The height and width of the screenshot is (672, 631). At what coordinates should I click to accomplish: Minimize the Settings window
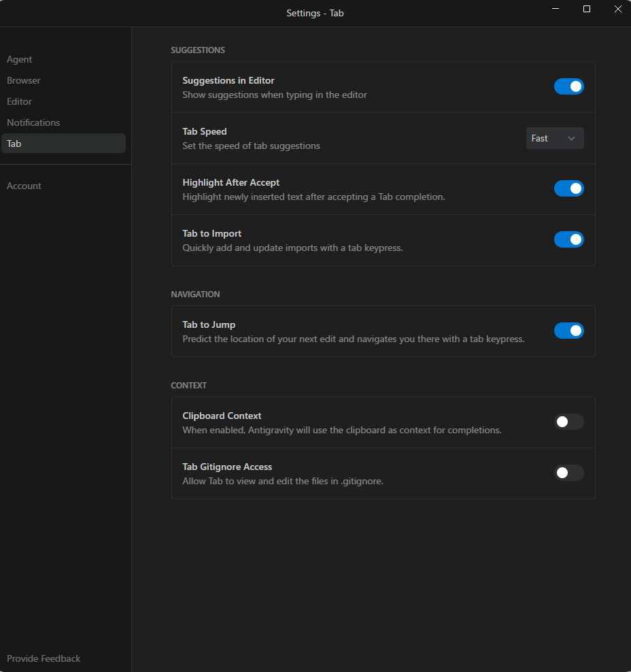556,10
